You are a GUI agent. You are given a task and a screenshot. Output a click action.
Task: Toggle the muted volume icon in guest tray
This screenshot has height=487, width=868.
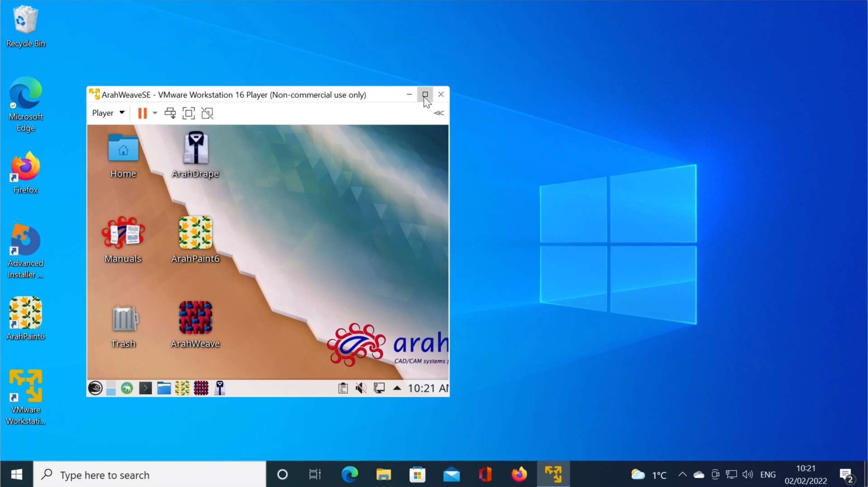pos(361,388)
